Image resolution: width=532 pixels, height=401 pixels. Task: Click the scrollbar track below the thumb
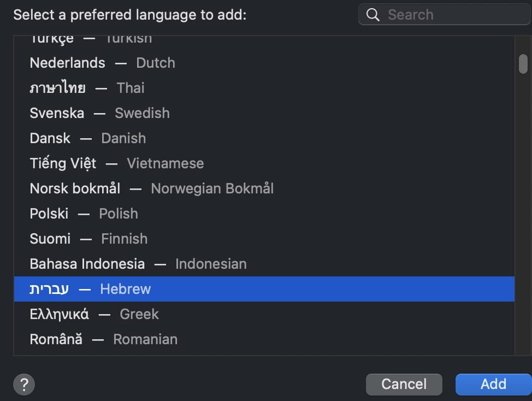[x=523, y=219]
